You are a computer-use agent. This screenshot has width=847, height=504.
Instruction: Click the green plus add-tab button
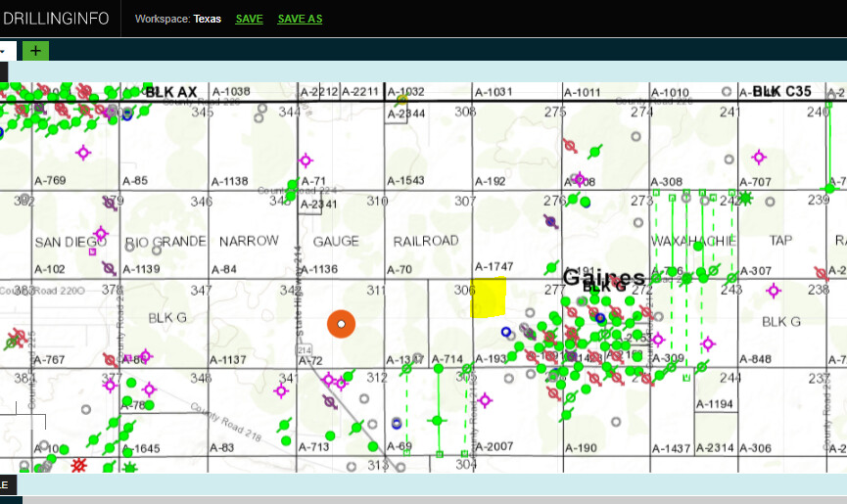[x=35, y=51]
